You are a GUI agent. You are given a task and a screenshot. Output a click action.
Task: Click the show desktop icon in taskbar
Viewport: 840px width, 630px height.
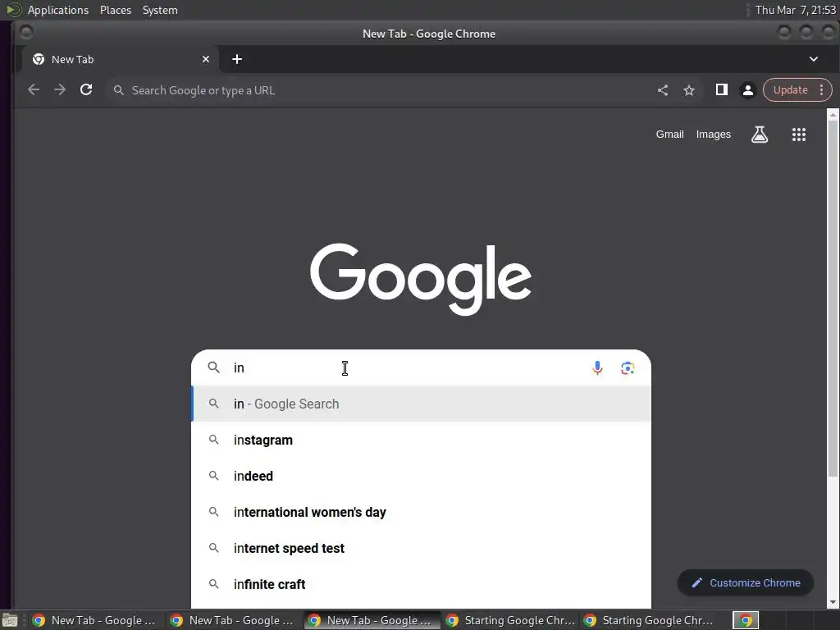(x=10, y=621)
